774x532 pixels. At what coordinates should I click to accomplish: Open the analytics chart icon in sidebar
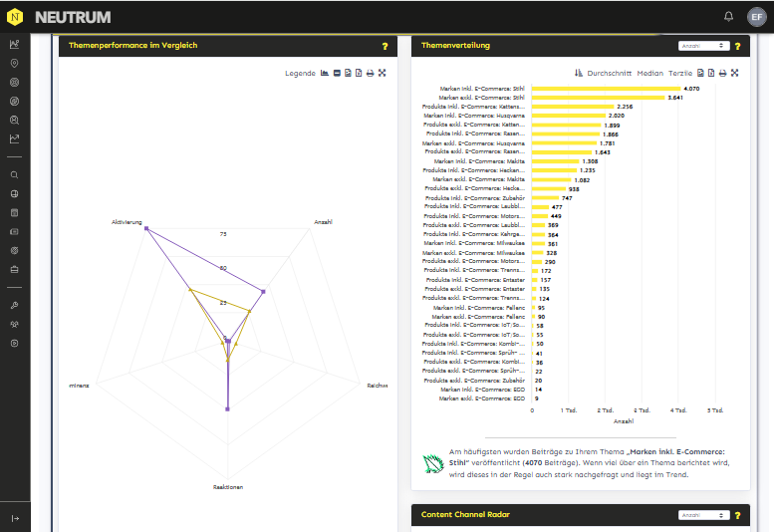14,45
